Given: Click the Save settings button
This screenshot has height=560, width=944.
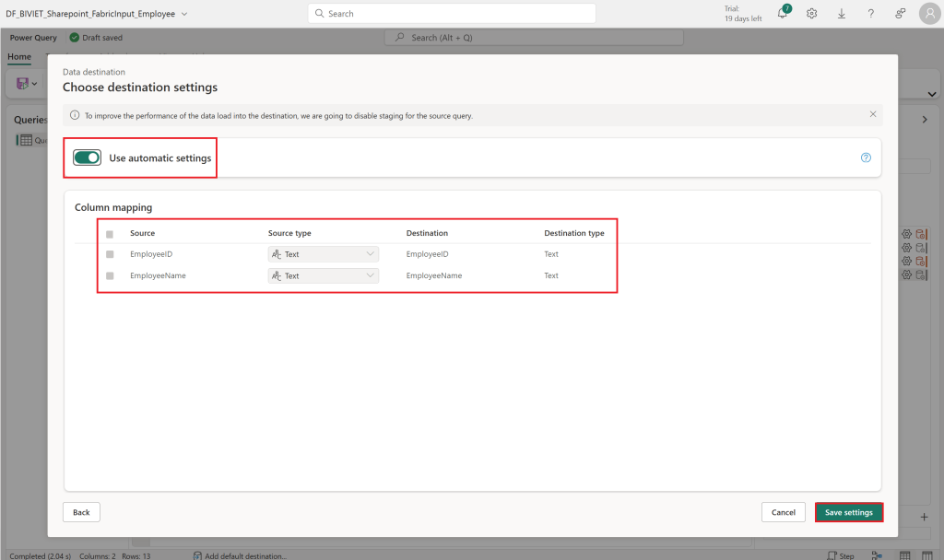Looking at the screenshot, I should (x=849, y=512).
